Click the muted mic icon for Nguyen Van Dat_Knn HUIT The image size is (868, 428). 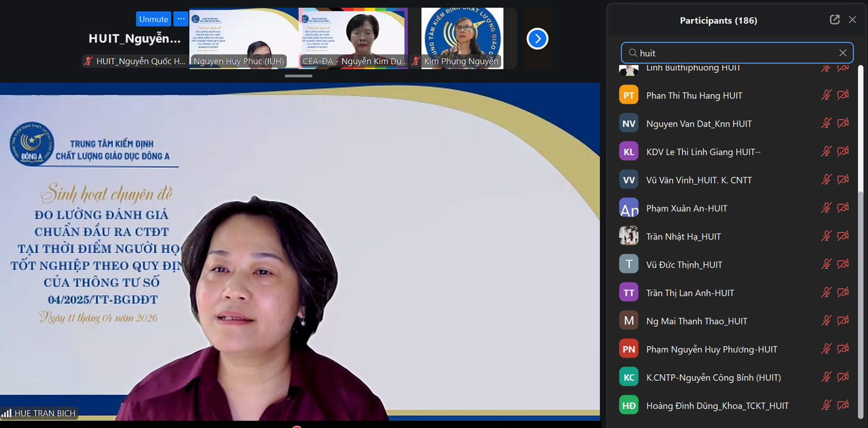click(x=826, y=123)
